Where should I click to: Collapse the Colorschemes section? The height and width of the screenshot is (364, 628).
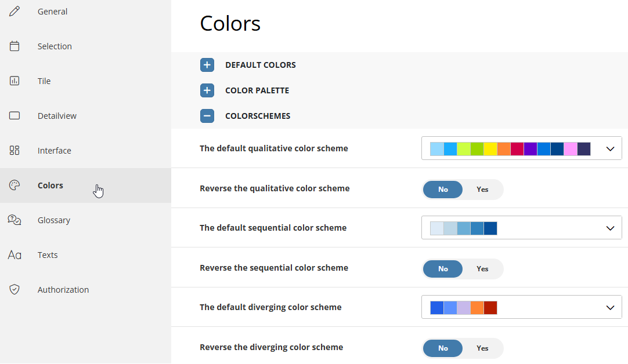[x=207, y=116]
